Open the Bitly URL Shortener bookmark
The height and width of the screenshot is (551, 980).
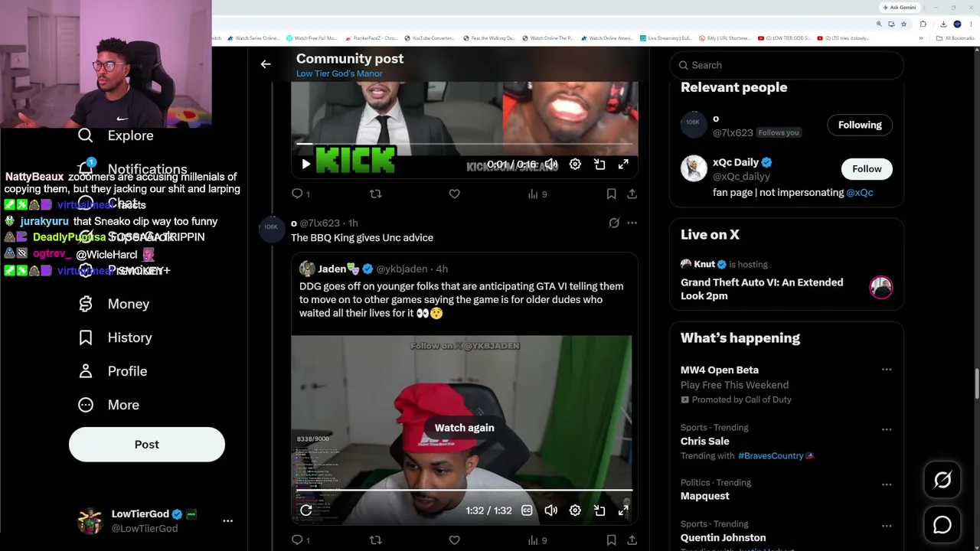(x=724, y=37)
